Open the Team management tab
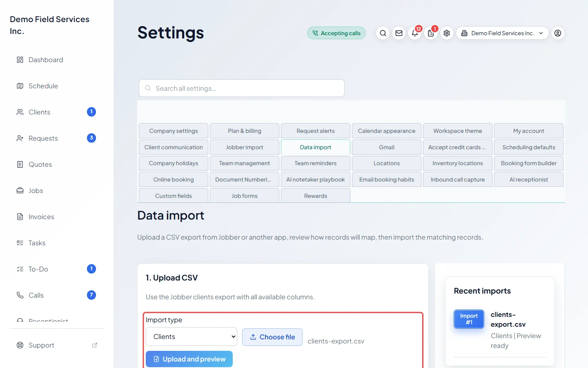Image resolution: width=588 pixels, height=368 pixels. point(245,163)
